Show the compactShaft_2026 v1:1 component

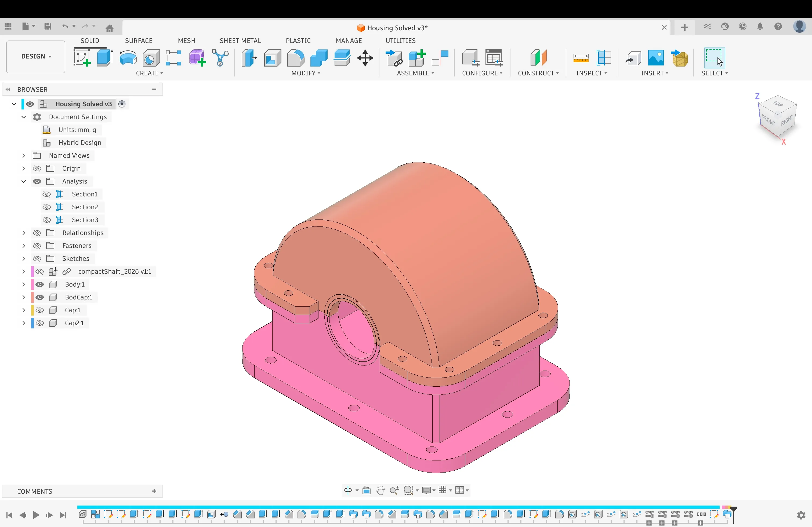click(39, 271)
